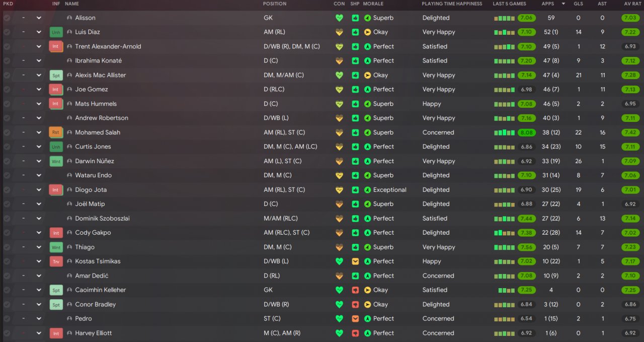Viewport: 644px width, 342px height.
Task: Click the Trv status badge for Kostas Tsimikas
Action: (x=56, y=261)
